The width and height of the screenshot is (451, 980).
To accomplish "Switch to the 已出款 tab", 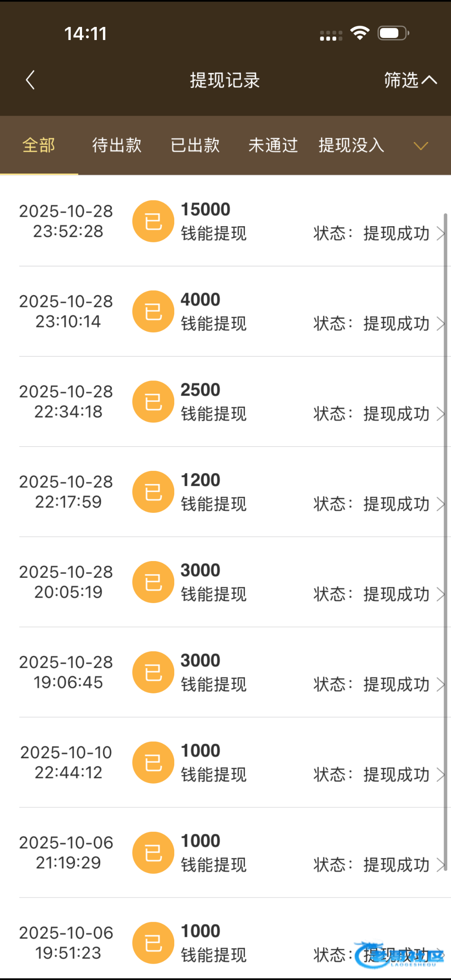I will [195, 146].
